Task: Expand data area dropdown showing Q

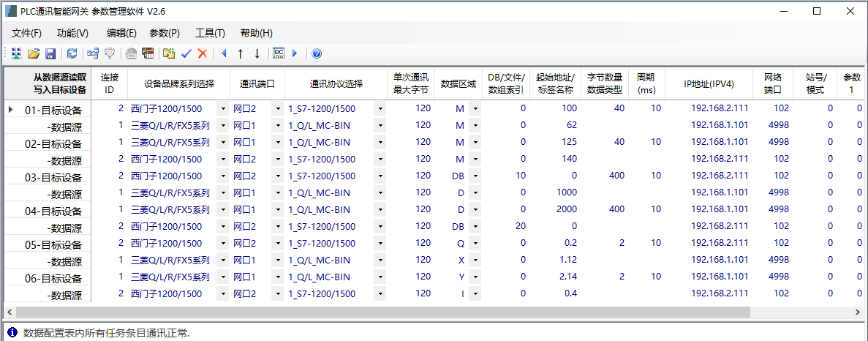Action: [x=475, y=244]
